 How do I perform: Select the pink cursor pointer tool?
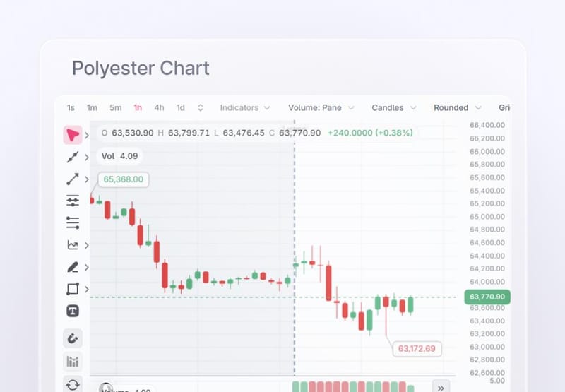(73, 136)
